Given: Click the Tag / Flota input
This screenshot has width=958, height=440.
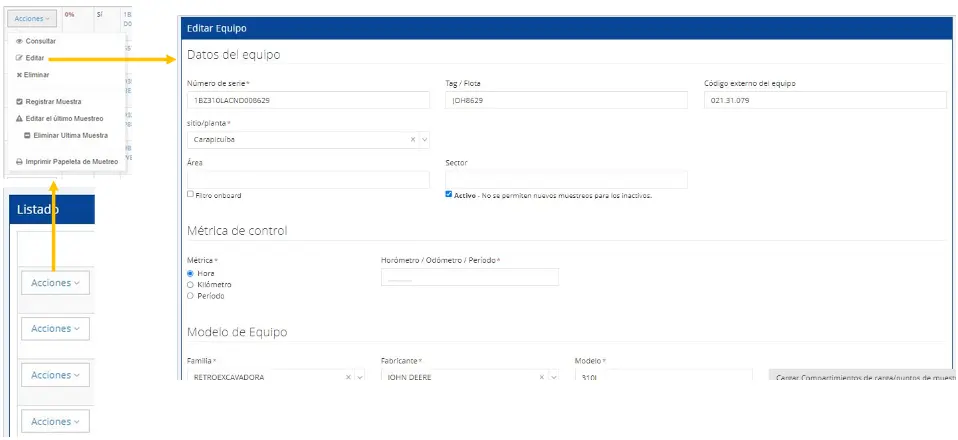Looking at the screenshot, I should coord(566,100).
